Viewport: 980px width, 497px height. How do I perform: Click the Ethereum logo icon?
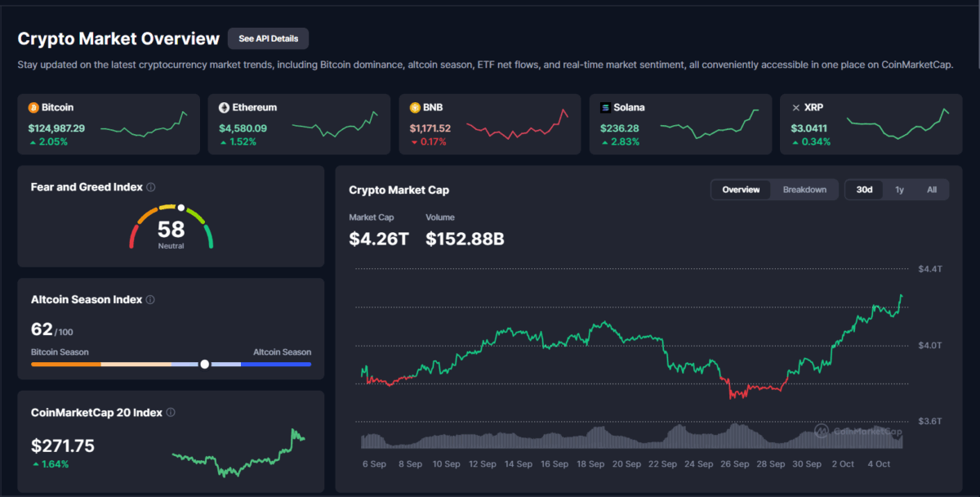(224, 107)
